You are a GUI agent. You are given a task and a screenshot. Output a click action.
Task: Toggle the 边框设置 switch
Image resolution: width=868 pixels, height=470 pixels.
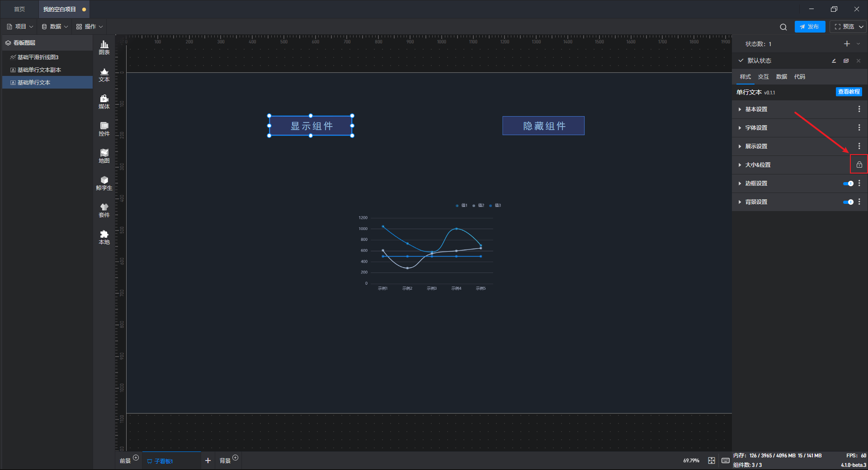[848, 183]
